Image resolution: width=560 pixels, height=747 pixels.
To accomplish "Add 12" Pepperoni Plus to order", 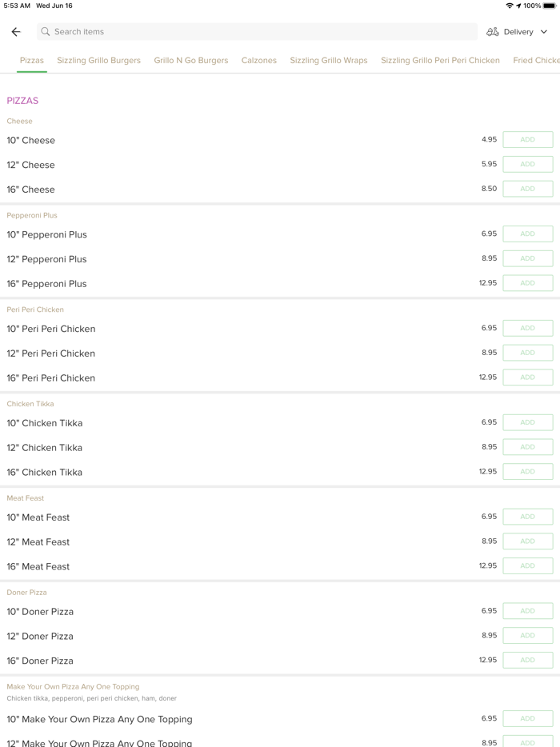I will (x=527, y=258).
